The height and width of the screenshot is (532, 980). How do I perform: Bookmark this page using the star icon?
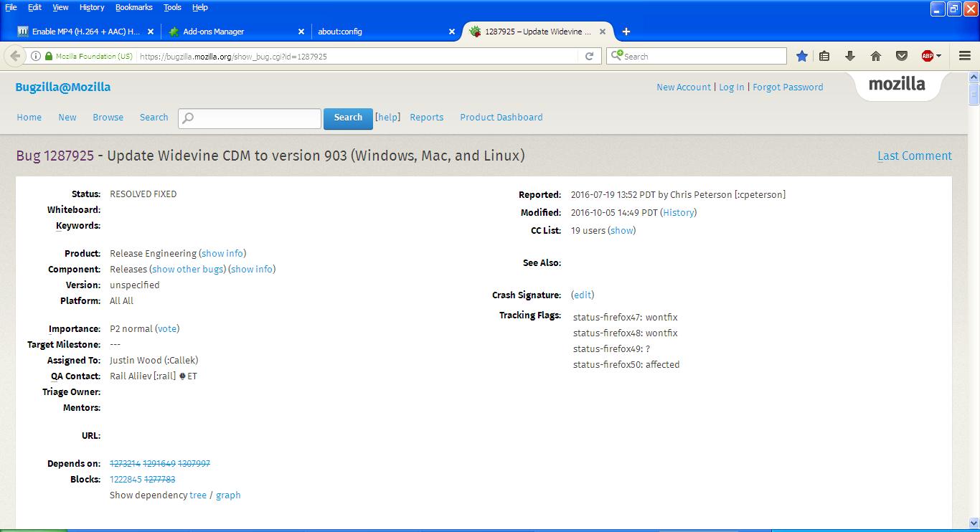click(801, 55)
